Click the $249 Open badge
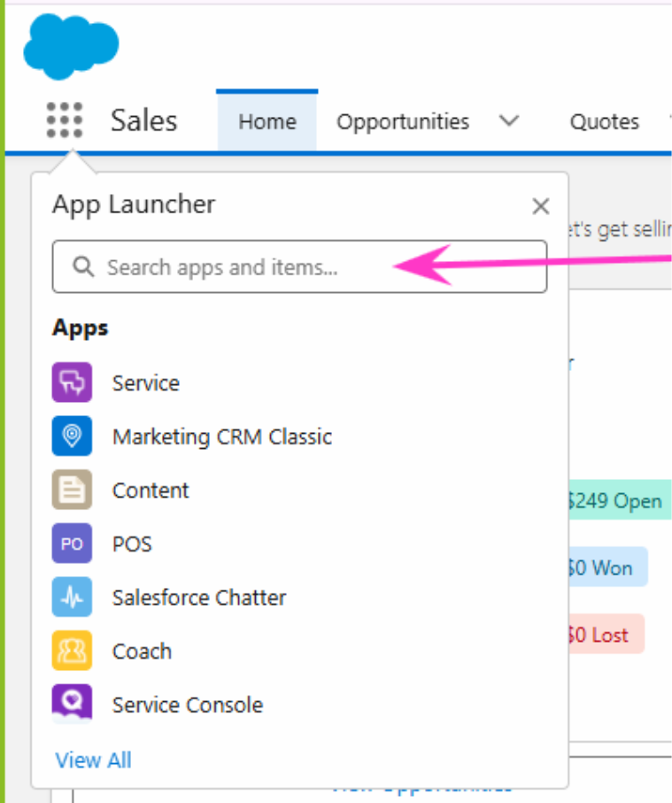 [x=620, y=500]
